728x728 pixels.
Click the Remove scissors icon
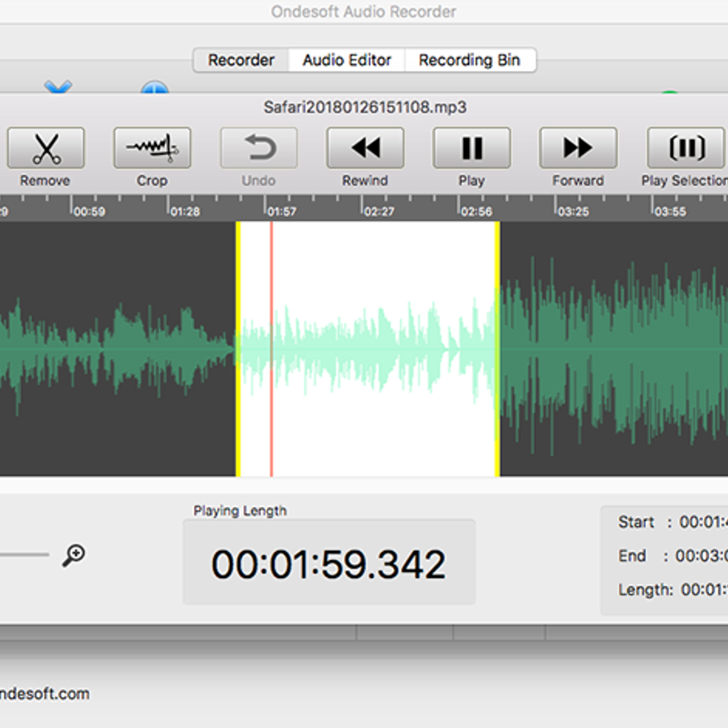(46, 148)
